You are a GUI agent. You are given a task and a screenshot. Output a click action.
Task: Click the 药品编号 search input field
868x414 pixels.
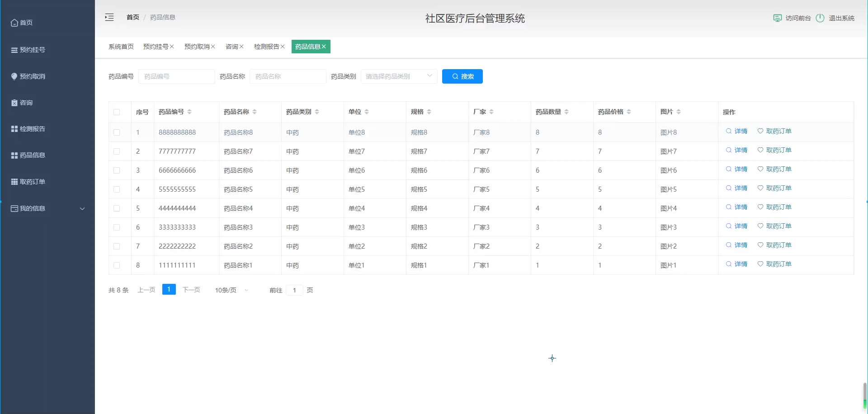[x=176, y=76]
